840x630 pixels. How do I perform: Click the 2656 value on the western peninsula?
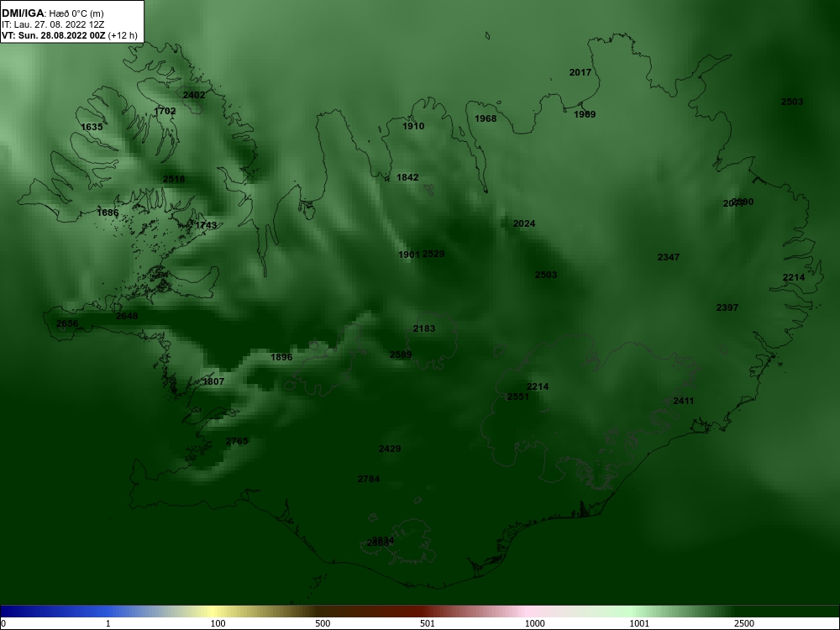67,323
